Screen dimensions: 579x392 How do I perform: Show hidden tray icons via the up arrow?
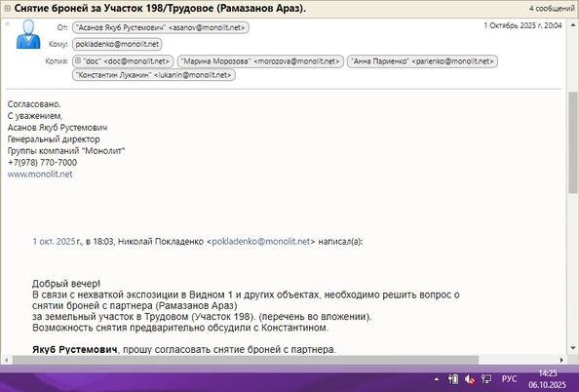pos(436,379)
